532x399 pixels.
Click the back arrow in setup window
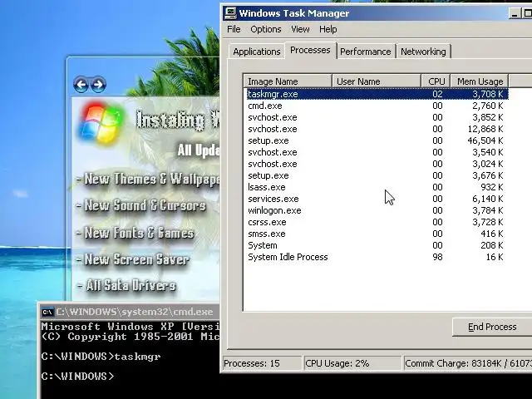(x=81, y=84)
